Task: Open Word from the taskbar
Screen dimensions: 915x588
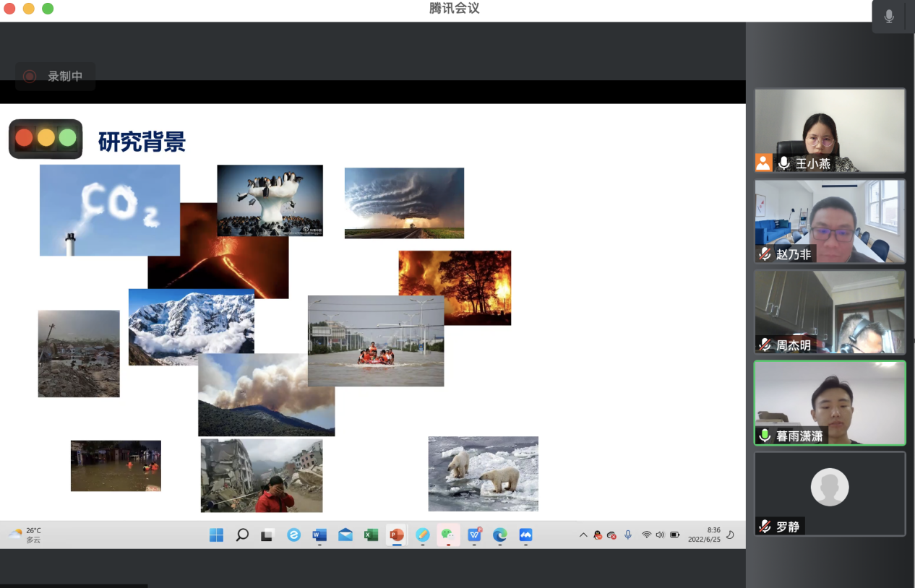Action: [x=319, y=535]
